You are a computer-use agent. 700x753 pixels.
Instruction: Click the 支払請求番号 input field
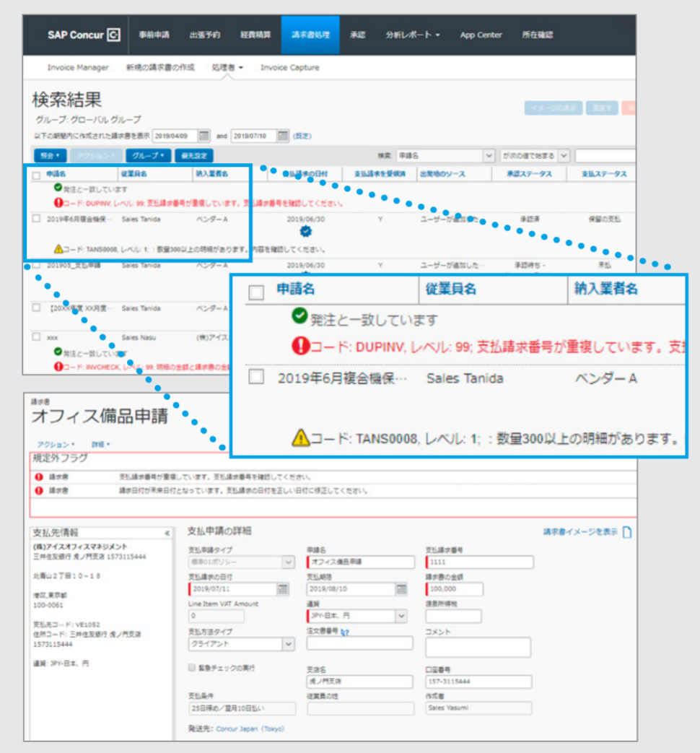[479, 562]
